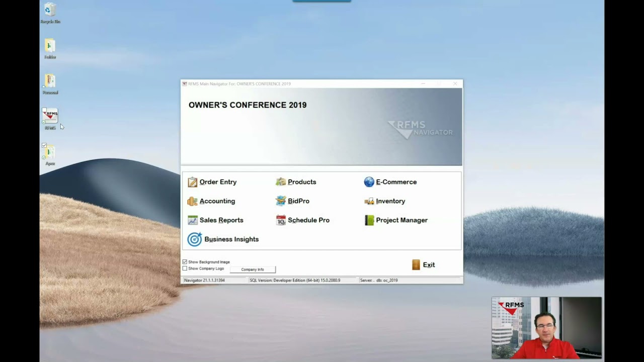This screenshot has height=362, width=644.
Task: Select the RFMS desktop shortcut
Action: (x=50, y=119)
